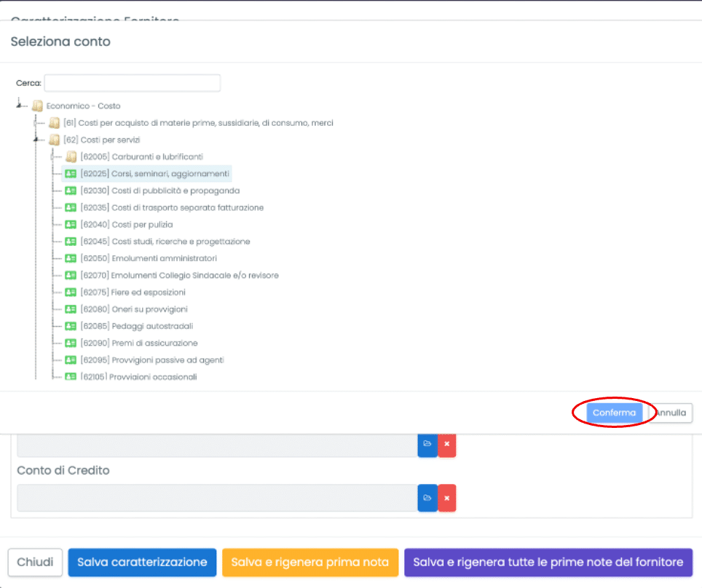This screenshot has width=702, height=588.
Task: Click Salva caratterizzazione button
Action: point(142,563)
